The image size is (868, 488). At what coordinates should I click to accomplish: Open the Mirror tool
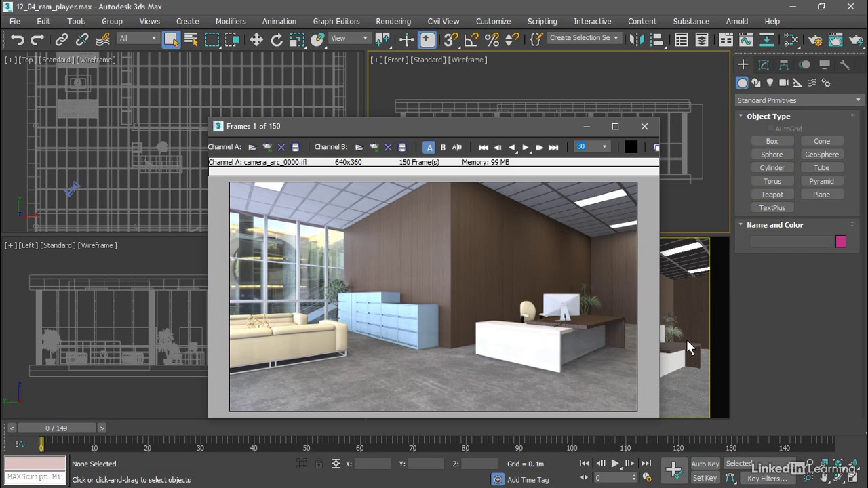(x=636, y=40)
